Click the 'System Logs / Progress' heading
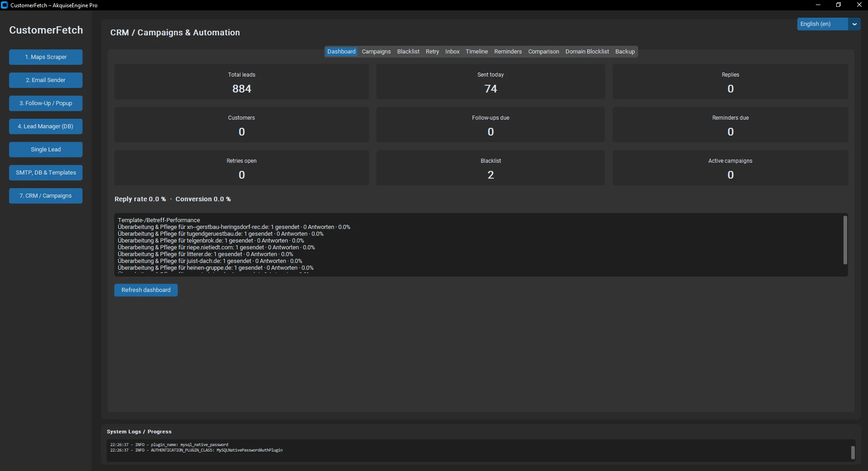The width and height of the screenshot is (868, 471). [x=139, y=432]
